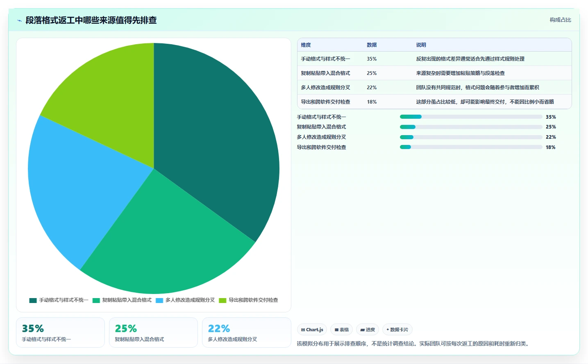The image size is (588, 364).
Task: Toggle legend label 手动格式与样式不统一
Action: (x=64, y=300)
